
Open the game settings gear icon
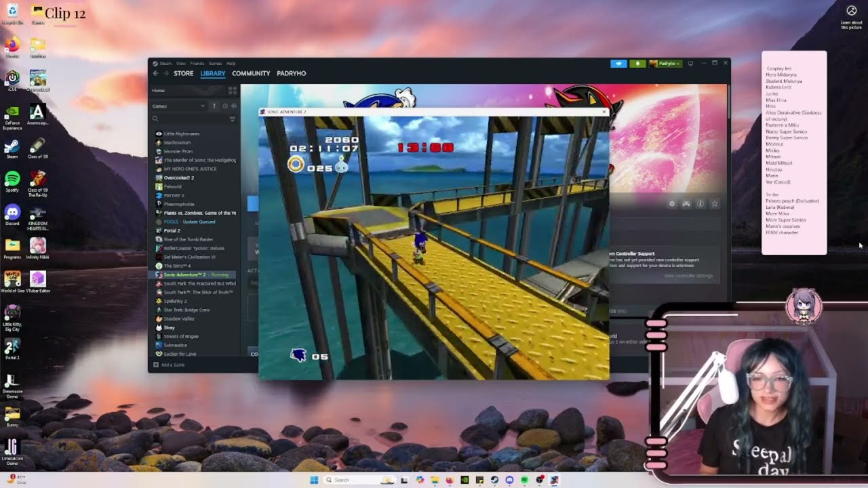pos(672,203)
